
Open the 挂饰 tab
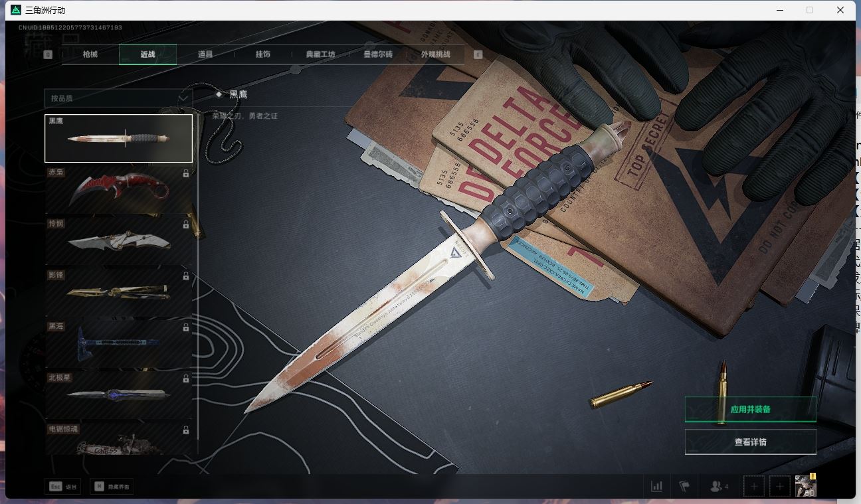[x=262, y=54]
